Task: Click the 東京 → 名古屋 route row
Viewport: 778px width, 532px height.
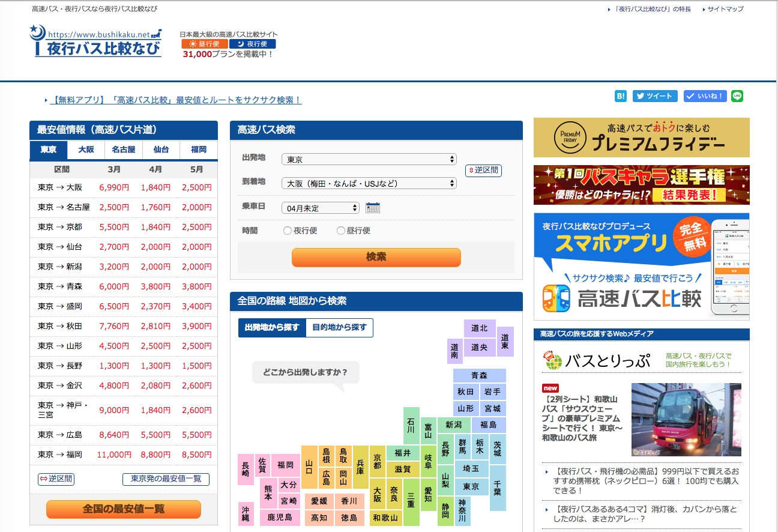Action: 124,207
